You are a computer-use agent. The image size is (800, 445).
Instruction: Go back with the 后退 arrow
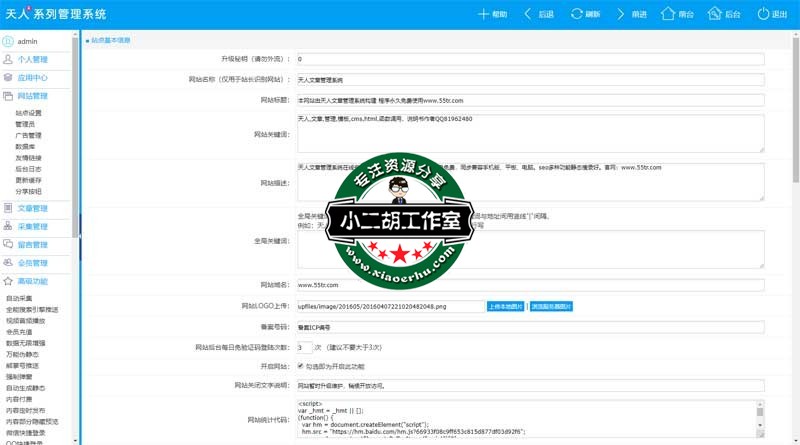524,14
